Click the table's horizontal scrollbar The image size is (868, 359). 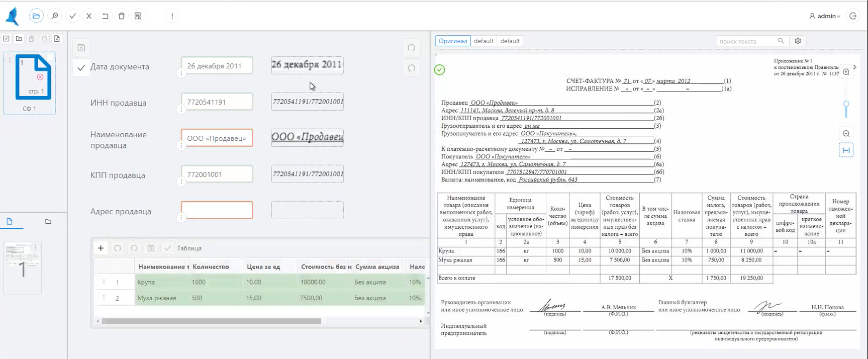211,321
